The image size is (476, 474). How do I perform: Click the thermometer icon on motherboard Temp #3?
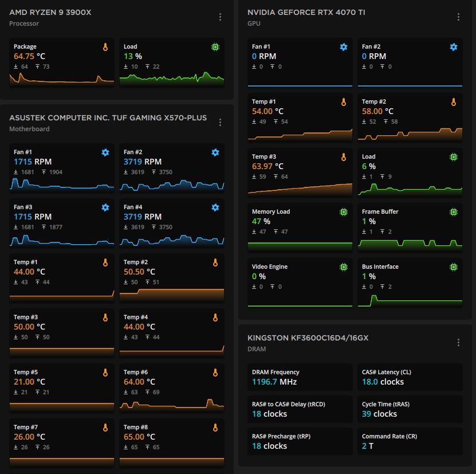105,318
